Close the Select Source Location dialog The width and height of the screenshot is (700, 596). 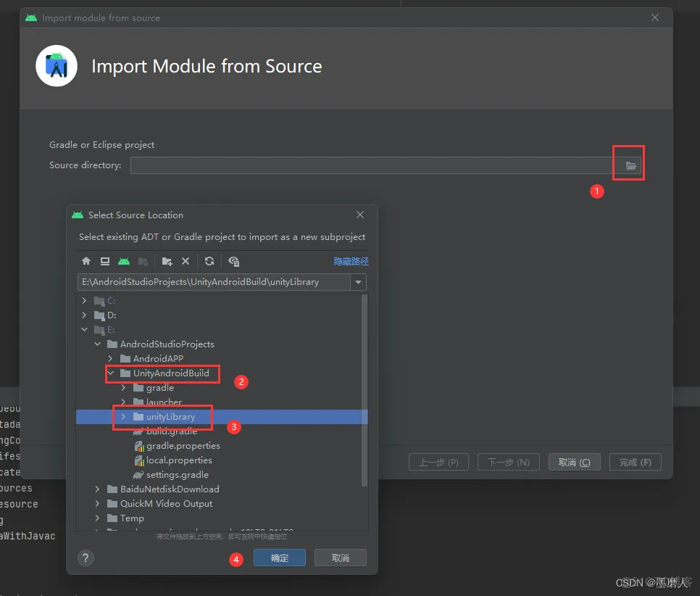point(360,215)
